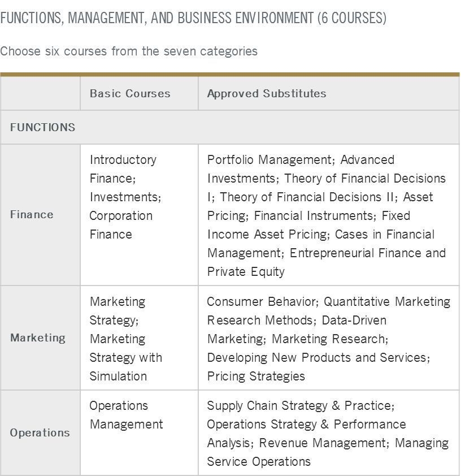This screenshot has width=461, height=476.
Task: Click the 'Finance' row label
Action: [x=32, y=214]
